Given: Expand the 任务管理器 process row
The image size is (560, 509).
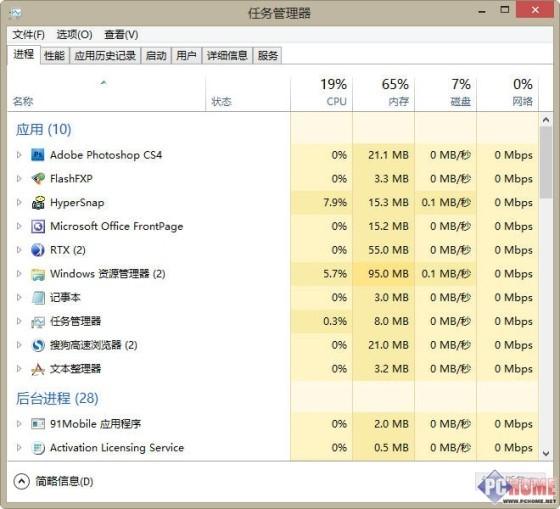Looking at the screenshot, I should (x=19, y=321).
